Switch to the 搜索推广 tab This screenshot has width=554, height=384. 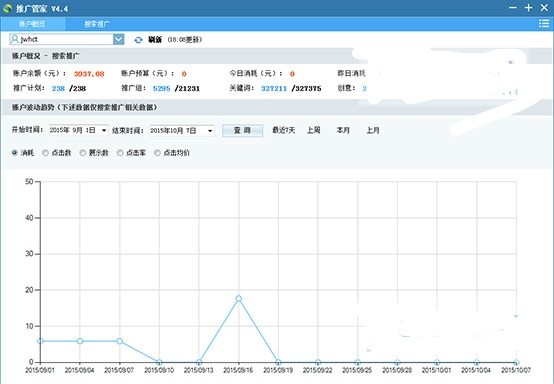(96, 24)
